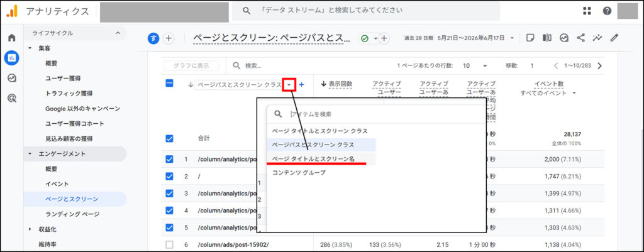Go to previous page of table rows

click(x=556, y=65)
